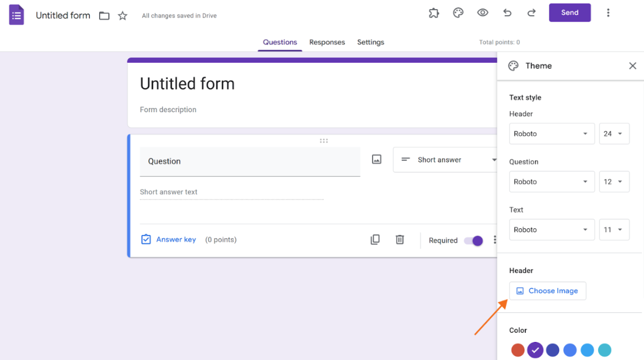Open the Settings tab
This screenshot has width=644, height=360.
point(371,42)
